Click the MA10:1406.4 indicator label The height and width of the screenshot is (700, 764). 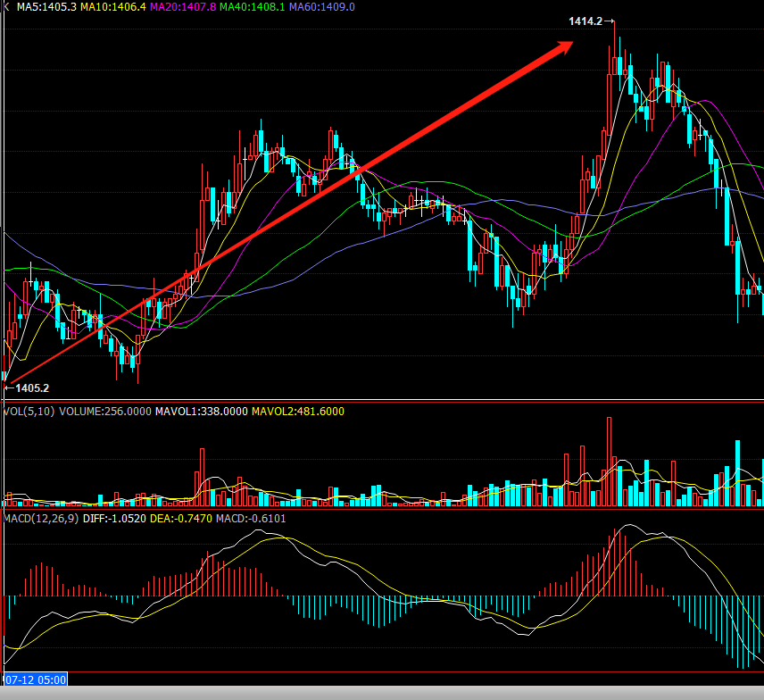click(113, 7)
